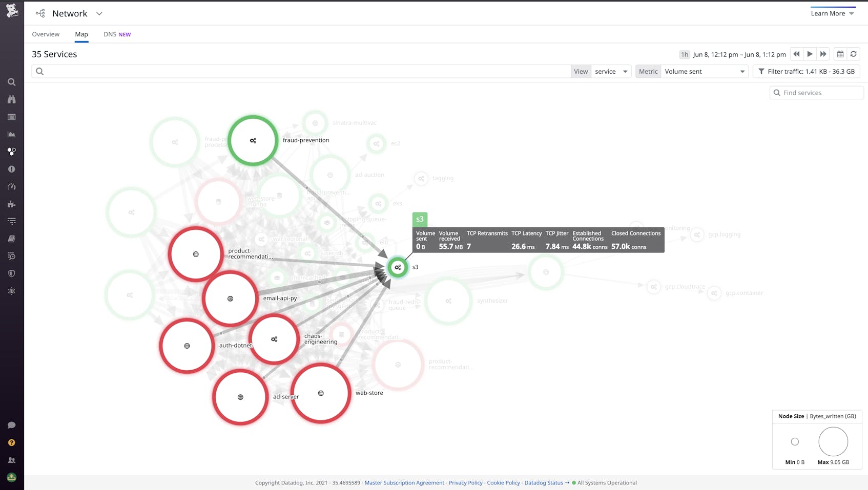Image resolution: width=868 pixels, height=490 pixels.
Task: Open the Filter traffic range control
Action: 806,72
